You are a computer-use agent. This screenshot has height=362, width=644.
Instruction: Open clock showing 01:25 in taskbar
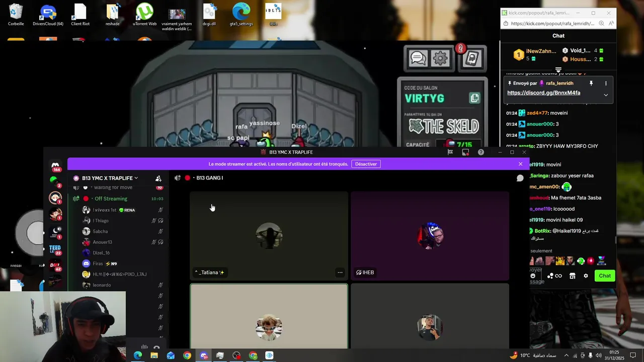[x=614, y=355]
